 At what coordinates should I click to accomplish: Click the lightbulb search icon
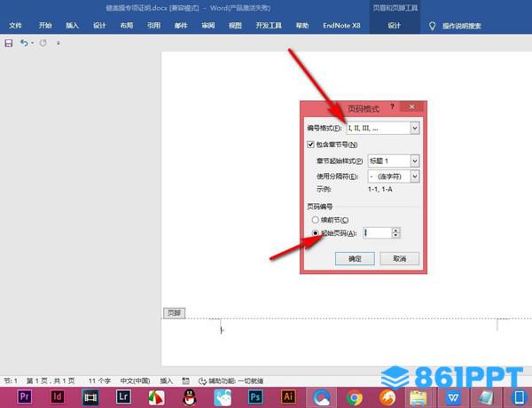pyautogui.click(x=432, y=26)
